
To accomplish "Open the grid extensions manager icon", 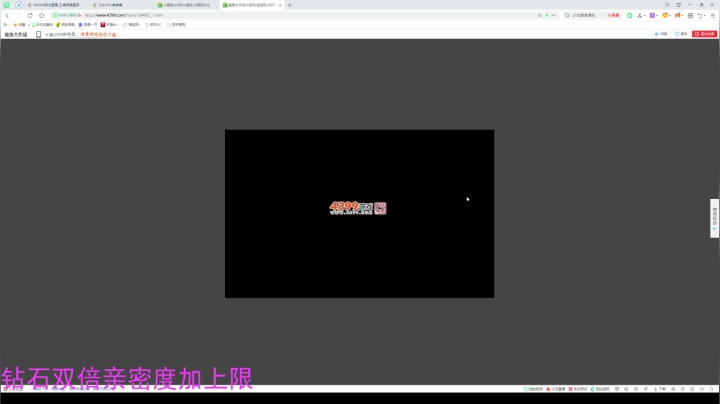I will [x=690, y=15].
